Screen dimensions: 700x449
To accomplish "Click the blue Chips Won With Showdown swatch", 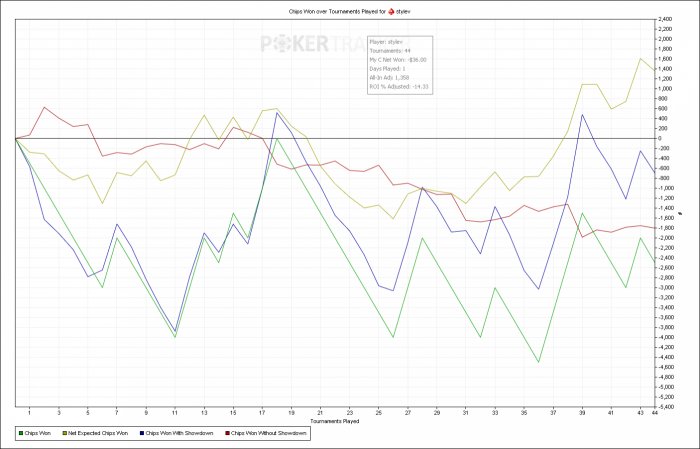I will click(142, 433).
